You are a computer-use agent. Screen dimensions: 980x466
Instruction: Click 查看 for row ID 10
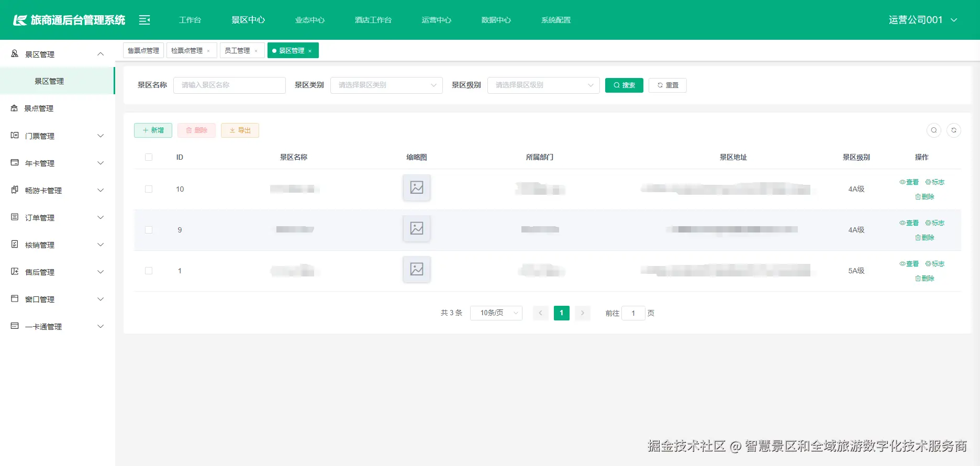coord(909,182)
